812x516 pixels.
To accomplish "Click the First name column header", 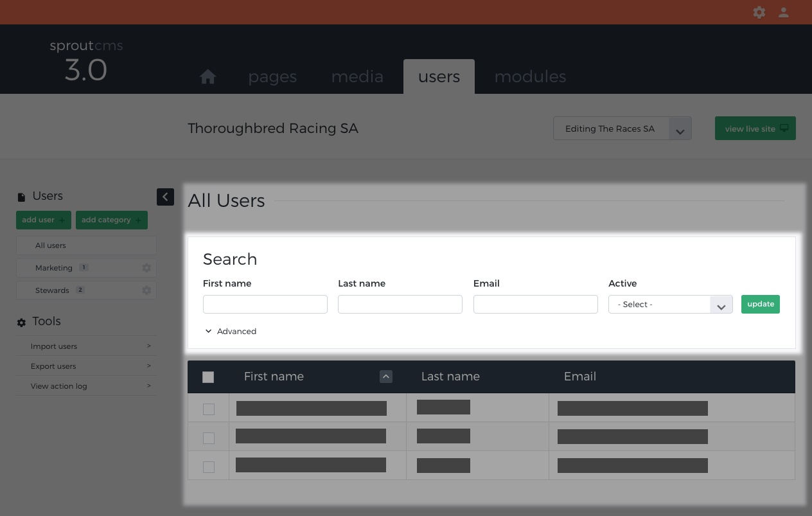I will (x=274, y=377).
